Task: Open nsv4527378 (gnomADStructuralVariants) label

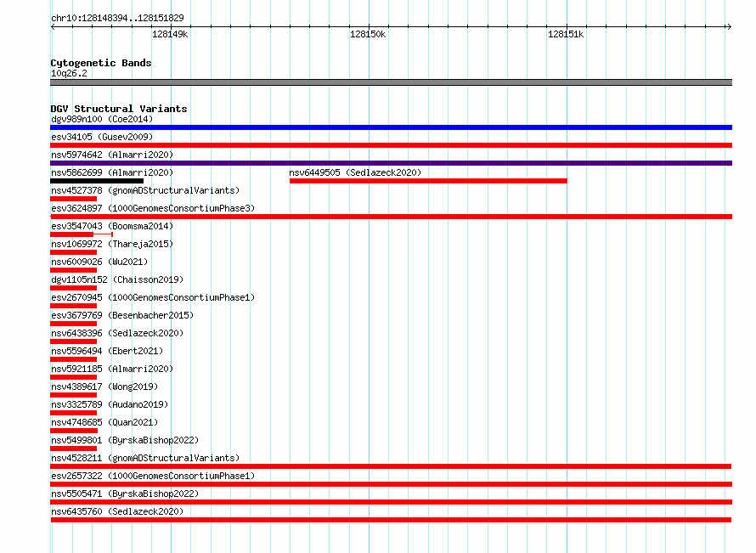Action: 145,190
